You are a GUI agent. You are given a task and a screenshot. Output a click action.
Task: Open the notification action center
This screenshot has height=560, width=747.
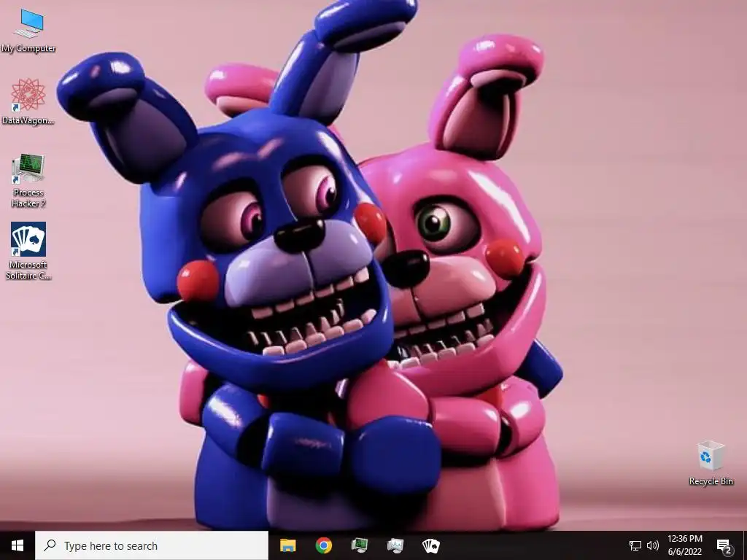coord(724,545)
